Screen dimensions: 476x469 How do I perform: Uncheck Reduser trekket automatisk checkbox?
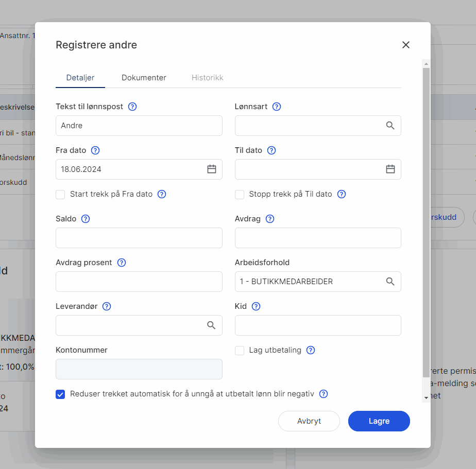[60, 394]
